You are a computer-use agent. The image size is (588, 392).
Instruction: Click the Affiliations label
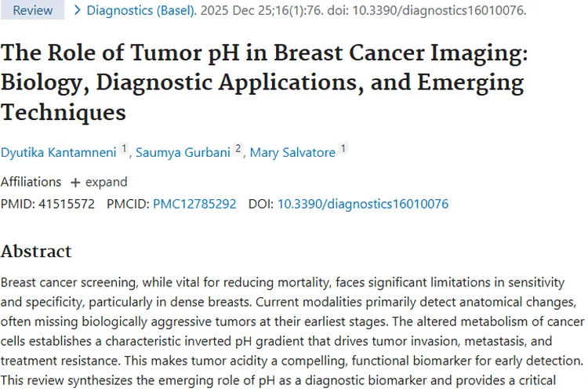pos(31,182)
